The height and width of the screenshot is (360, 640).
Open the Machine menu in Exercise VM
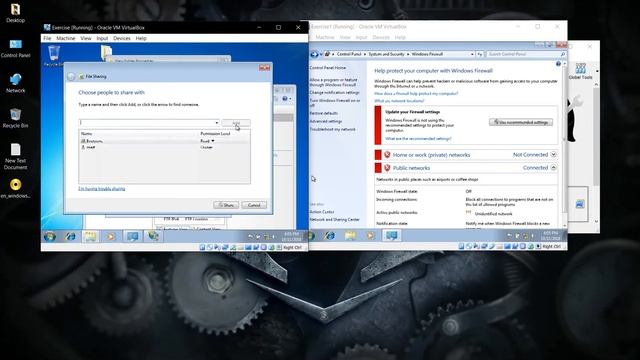[66, 38]
